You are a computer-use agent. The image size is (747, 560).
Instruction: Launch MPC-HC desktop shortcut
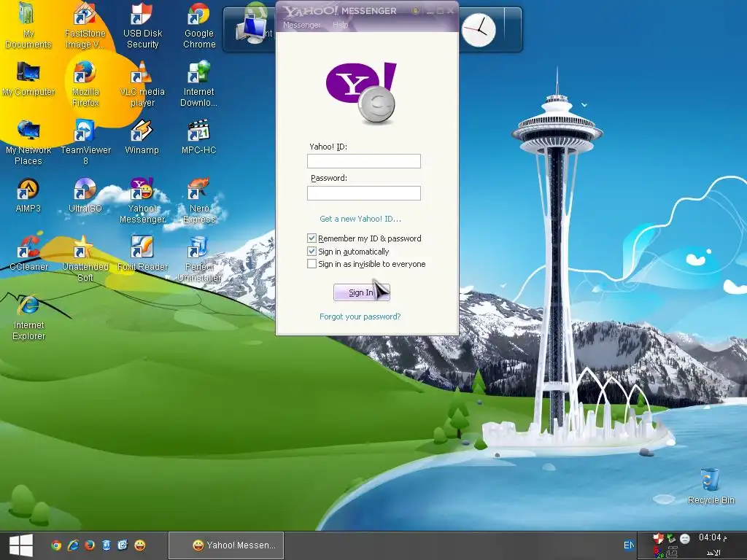[198, 137]
